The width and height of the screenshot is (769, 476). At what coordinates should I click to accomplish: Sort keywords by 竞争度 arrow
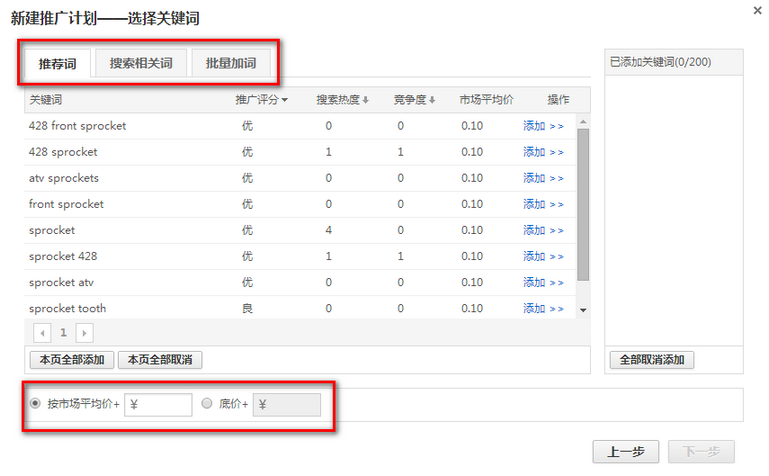[x=432, y=100]
